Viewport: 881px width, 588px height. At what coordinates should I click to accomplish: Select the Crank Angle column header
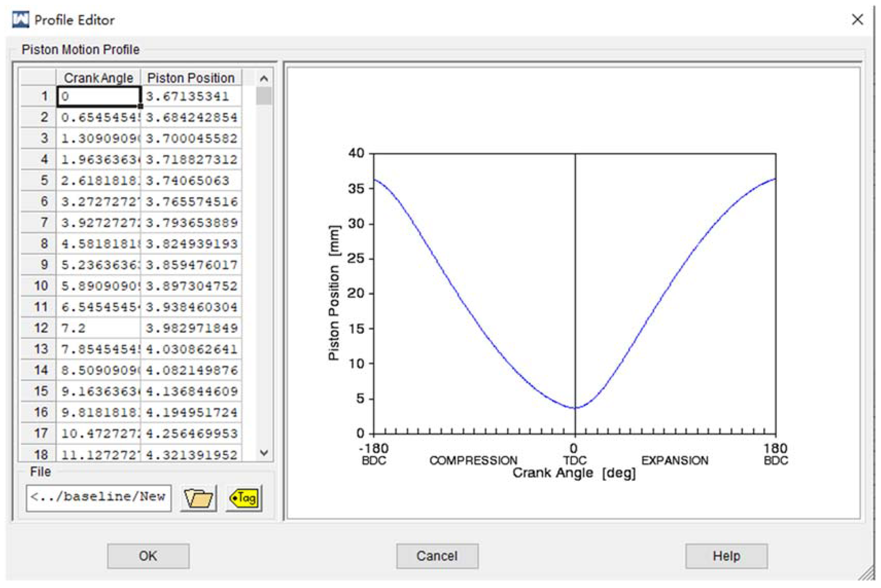pos(99,78)
